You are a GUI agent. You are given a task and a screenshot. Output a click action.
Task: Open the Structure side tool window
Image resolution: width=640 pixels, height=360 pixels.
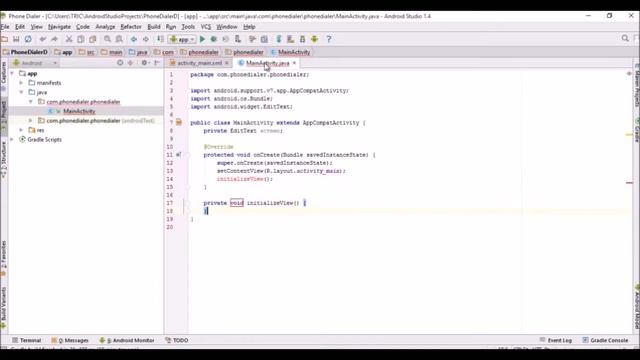(x=4, y=159)
